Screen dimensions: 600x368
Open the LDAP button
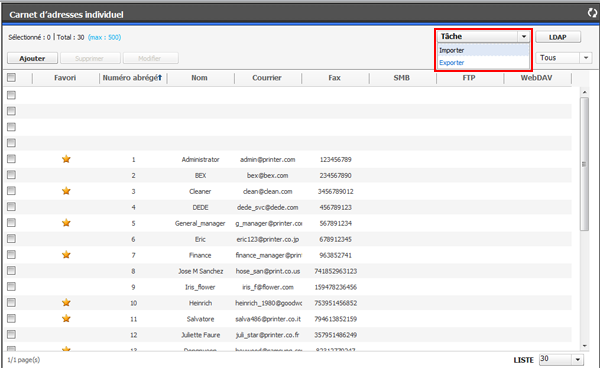point(558,37)
